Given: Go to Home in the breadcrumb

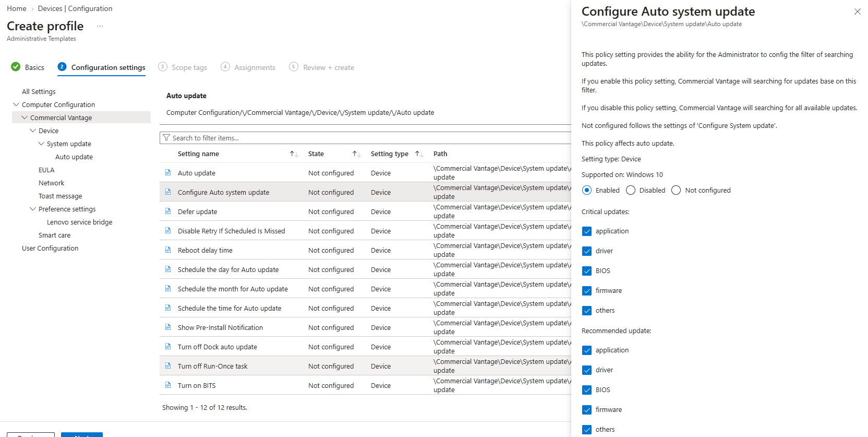Looking at the screenshot, I should click(17, 8).
